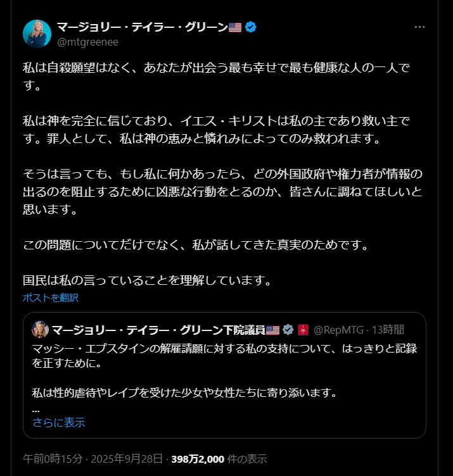Click the gray verified badge in quoted post

point(288,330)
